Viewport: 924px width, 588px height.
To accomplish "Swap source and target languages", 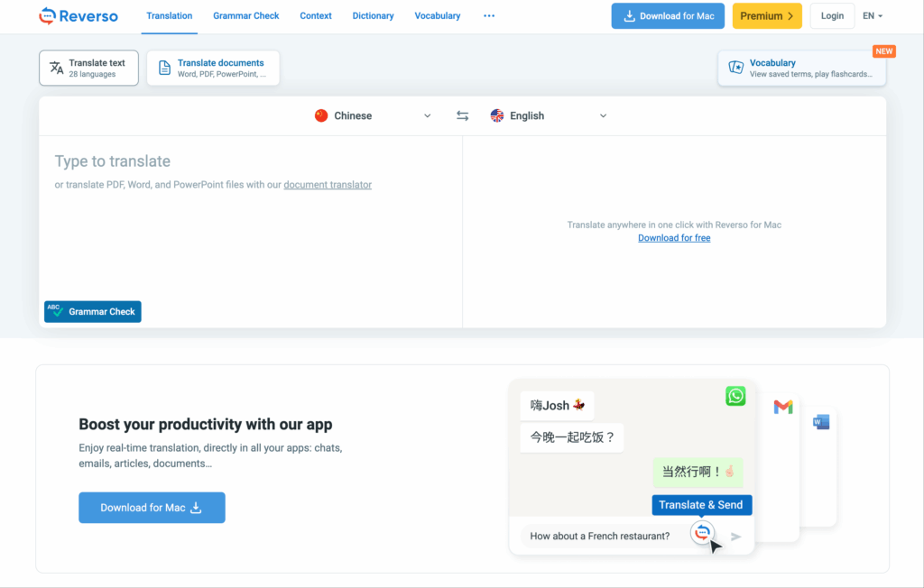I will (x=462, y=115).
